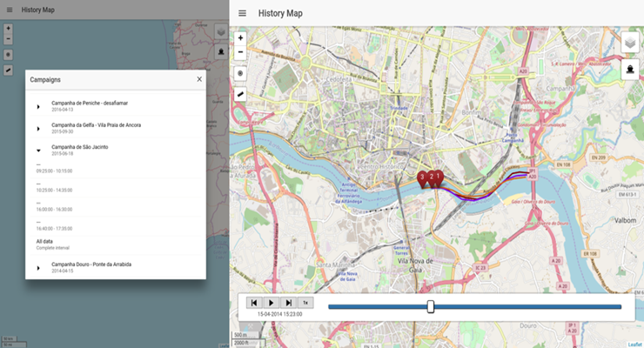Click the 15-04-2014 15:23:00 timestamp

279,314
